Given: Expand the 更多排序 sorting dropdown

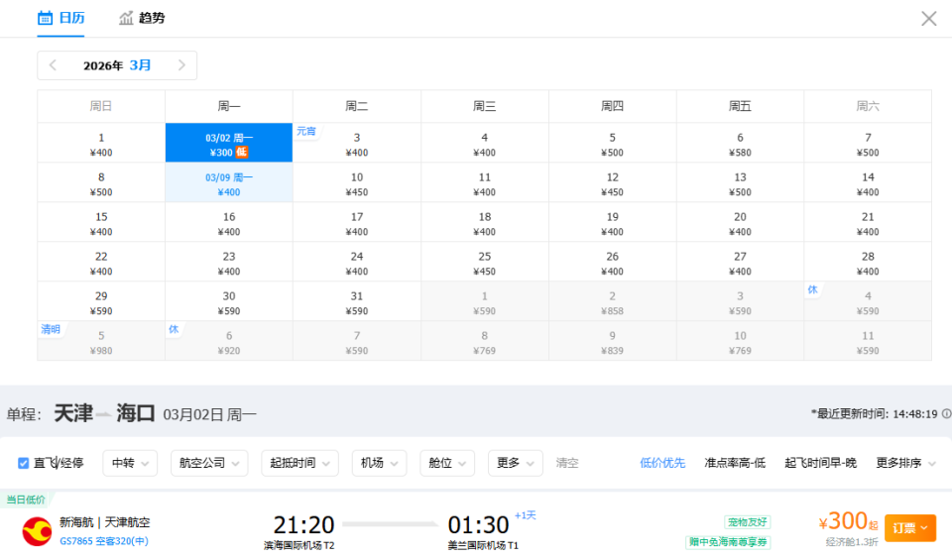Looking at the screenshot, I should tap(905, 463).
